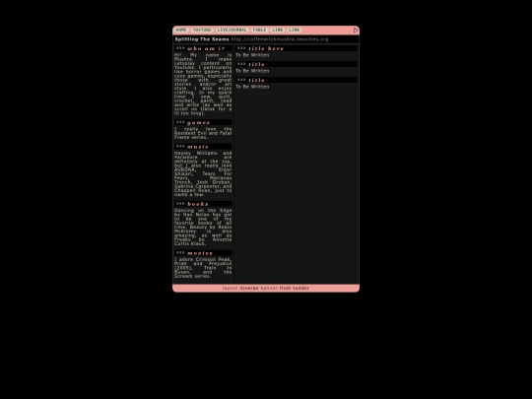
Task: Click the 'title here' post heading
Action: (x=297, y=48)
